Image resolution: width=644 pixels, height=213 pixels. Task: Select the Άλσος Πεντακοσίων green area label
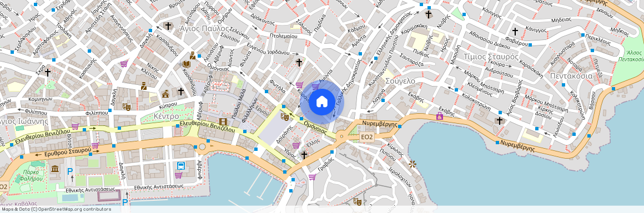coord(632,56)
